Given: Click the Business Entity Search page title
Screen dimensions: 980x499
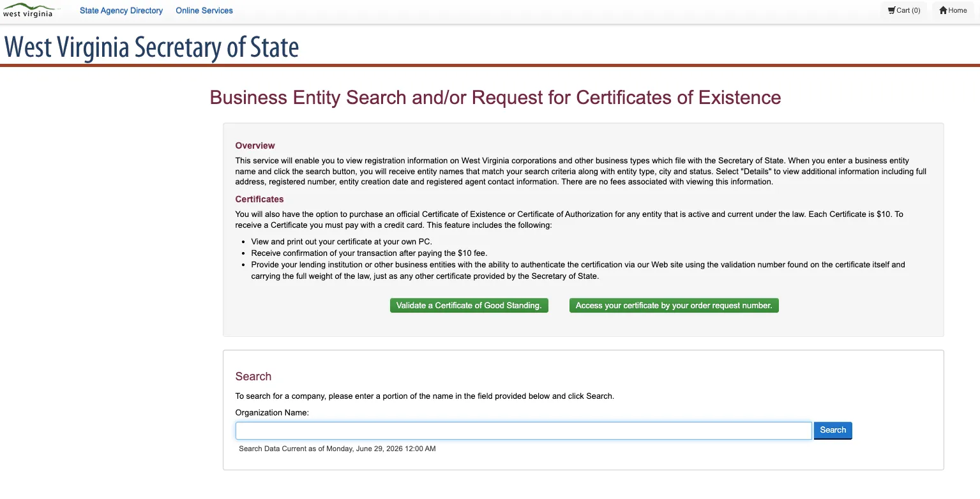Looking at the screenshot, I should (495, 98).
